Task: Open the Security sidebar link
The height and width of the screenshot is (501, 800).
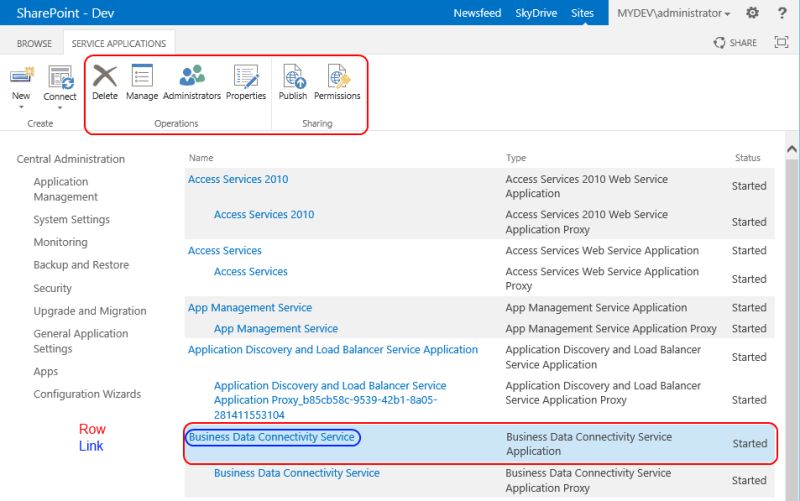Action: pyautogui.click(x=53, y=288)
